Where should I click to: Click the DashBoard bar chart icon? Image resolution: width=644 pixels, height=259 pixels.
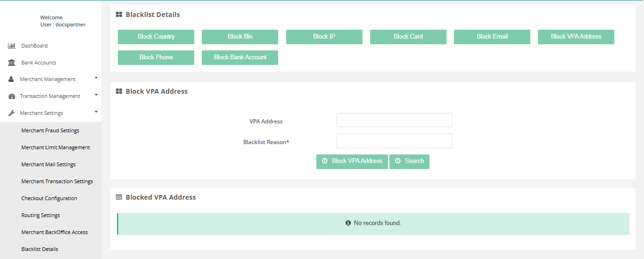pos(12,46)
